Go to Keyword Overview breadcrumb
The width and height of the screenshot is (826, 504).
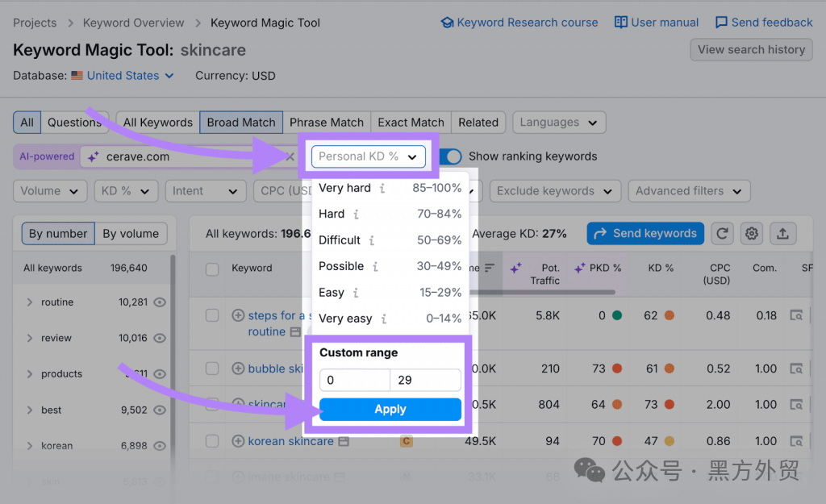coord(133,23)
